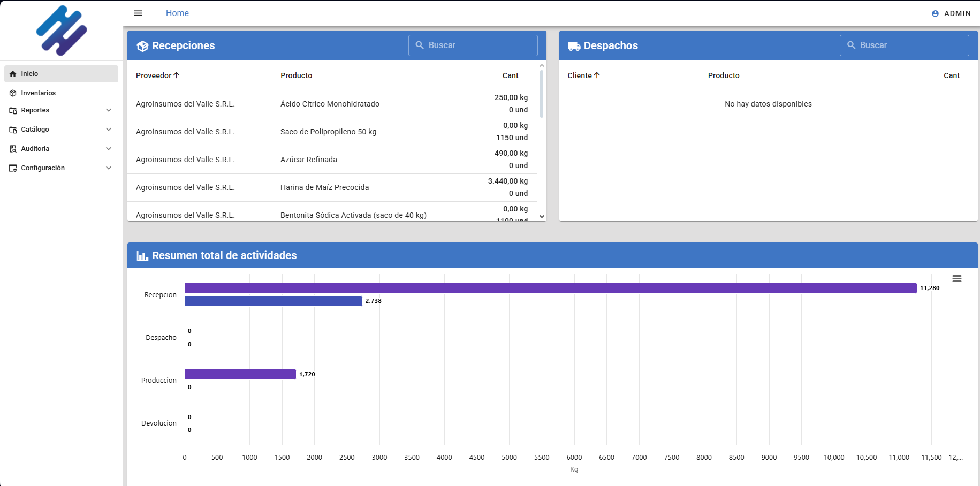This screenshot has height=486, width=980.
Task: Click the Producto column header in Recepciones
Action: (x=296, y=75)
